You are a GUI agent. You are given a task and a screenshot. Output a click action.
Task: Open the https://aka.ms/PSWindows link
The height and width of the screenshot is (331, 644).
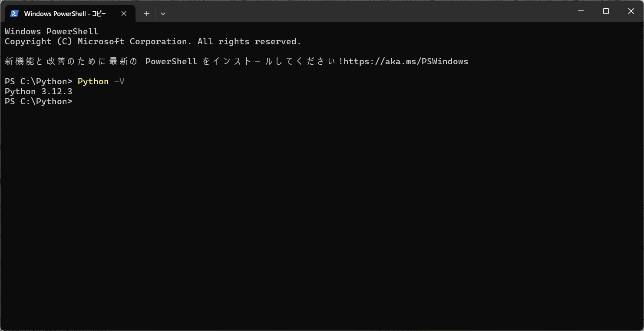[405, 61]
